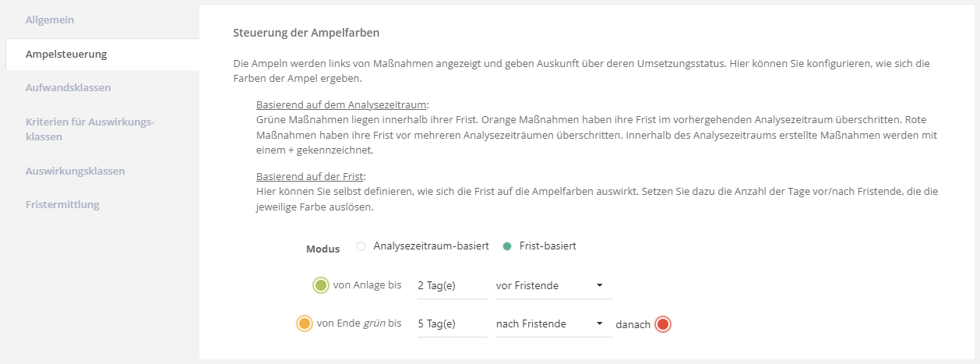
Task: Click the 'danach' label before red light
Action: click(633, 324)
